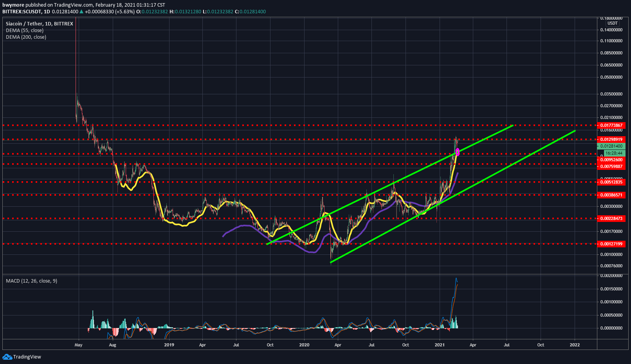This screenshot has width=631, height=364.
Task: Click the 0.00952600 red price label
Action: point(611,160)
